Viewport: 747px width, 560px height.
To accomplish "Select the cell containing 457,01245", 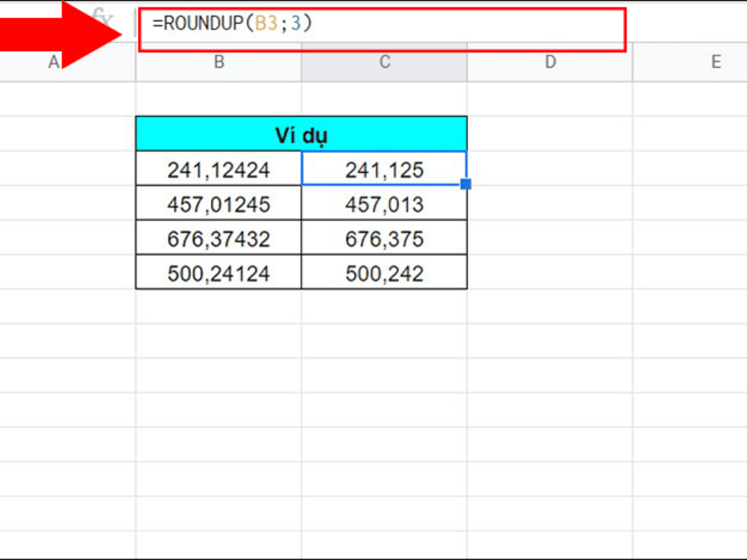I will [218, 203].
